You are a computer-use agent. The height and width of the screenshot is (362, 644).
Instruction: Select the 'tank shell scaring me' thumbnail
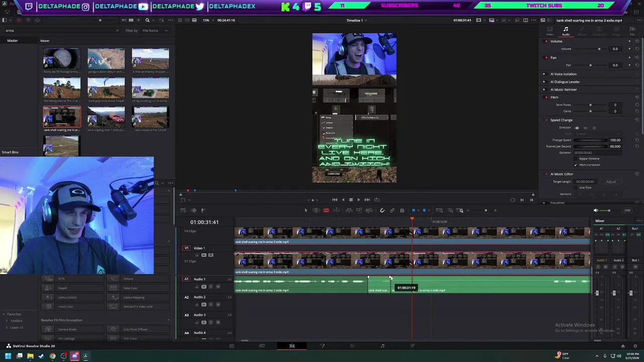pyautogui.click(x=61, y=117)
